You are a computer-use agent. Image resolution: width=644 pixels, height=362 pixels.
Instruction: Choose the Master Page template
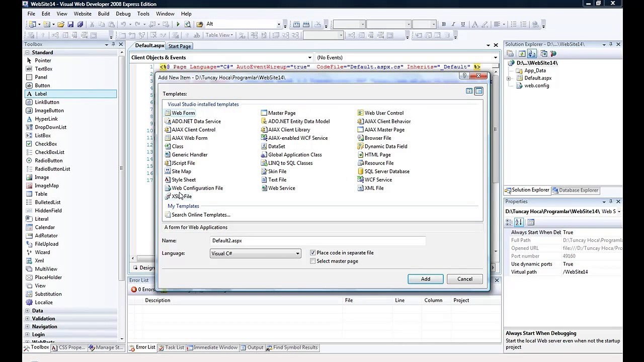pyautogui.click(x=278, y=113)
